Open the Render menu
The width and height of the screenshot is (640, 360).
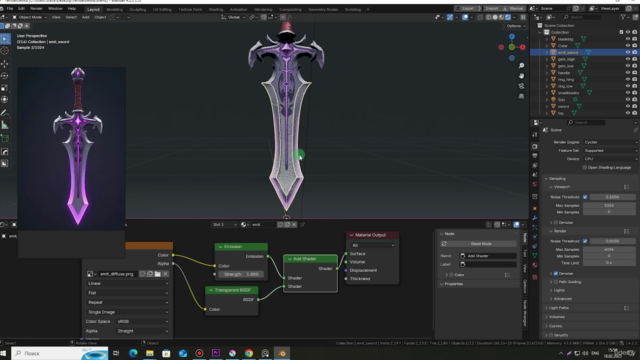pyautogui.click(x=36, y=9)
